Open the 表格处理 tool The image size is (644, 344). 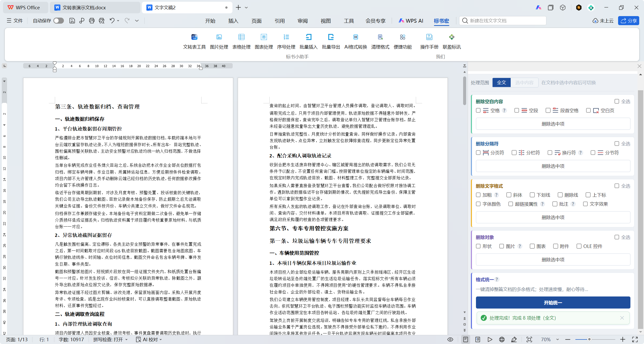click(x=241, y=41)
